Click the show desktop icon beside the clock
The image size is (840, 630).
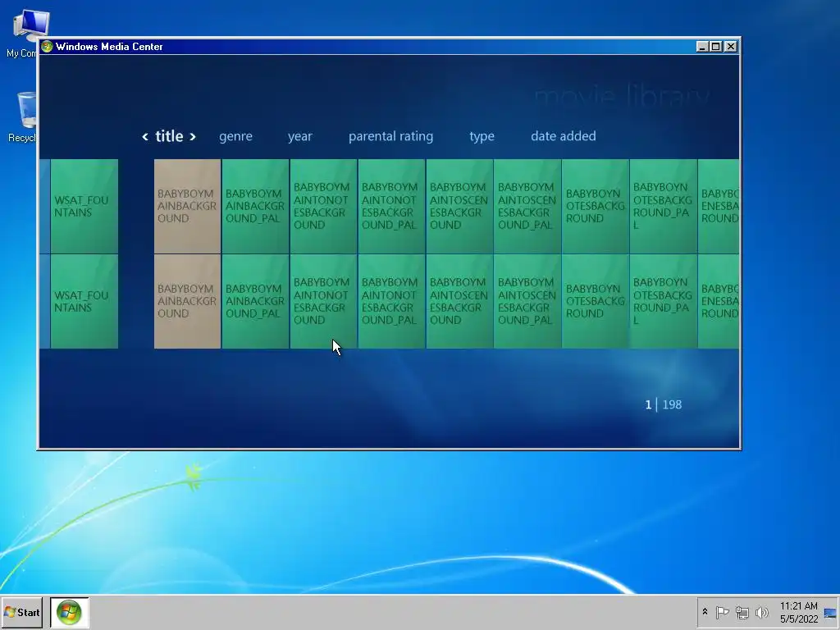pyautogui.click(x=830, y=613)
